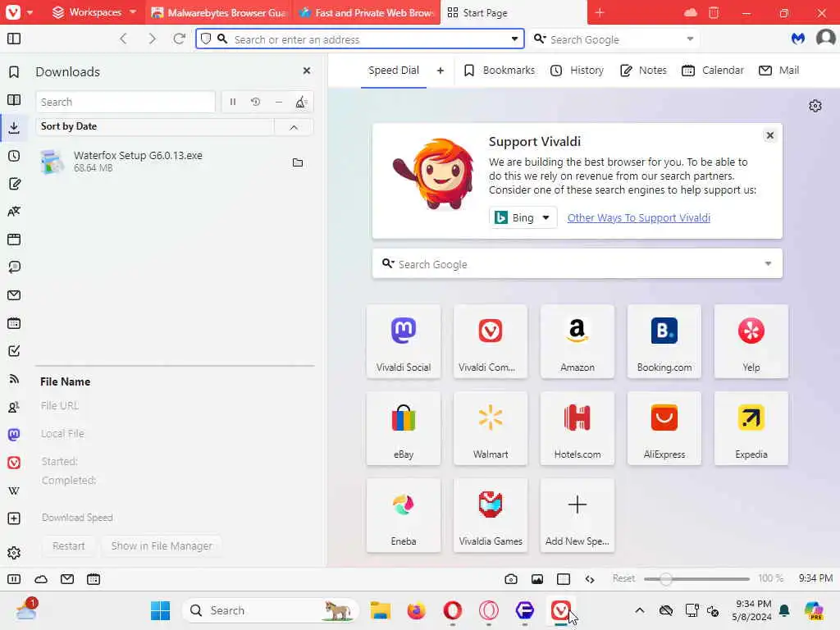Open the Amazon speed dial thumbnail

pos(577,341)
